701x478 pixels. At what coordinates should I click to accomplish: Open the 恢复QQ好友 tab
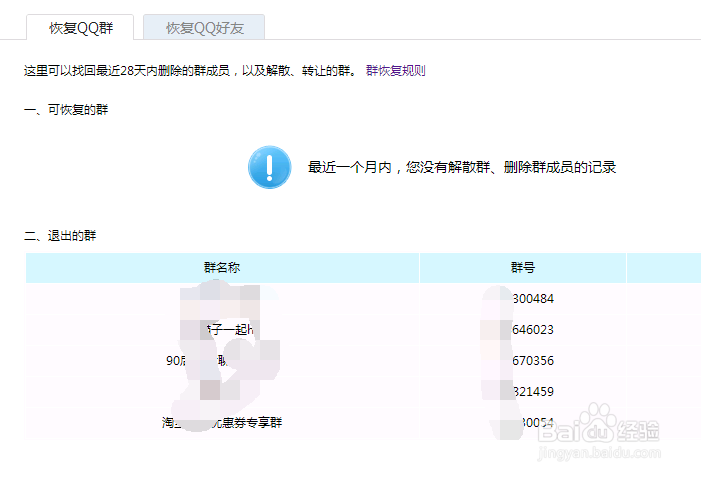[204, 28]
